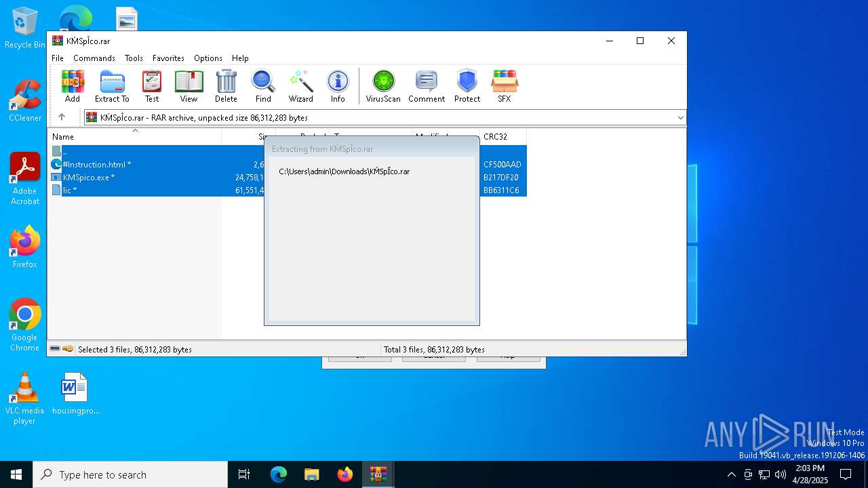Open Task View from taskbar
The width and height of the screenshot is (868, 488).
pyautogui.click(x=244, y=474)
